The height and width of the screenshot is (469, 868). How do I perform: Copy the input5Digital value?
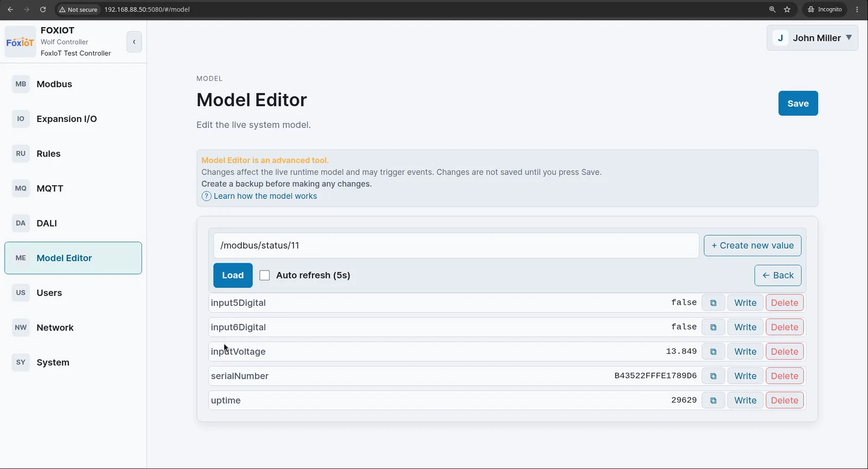pyautogui.click(x=713, y=303)
